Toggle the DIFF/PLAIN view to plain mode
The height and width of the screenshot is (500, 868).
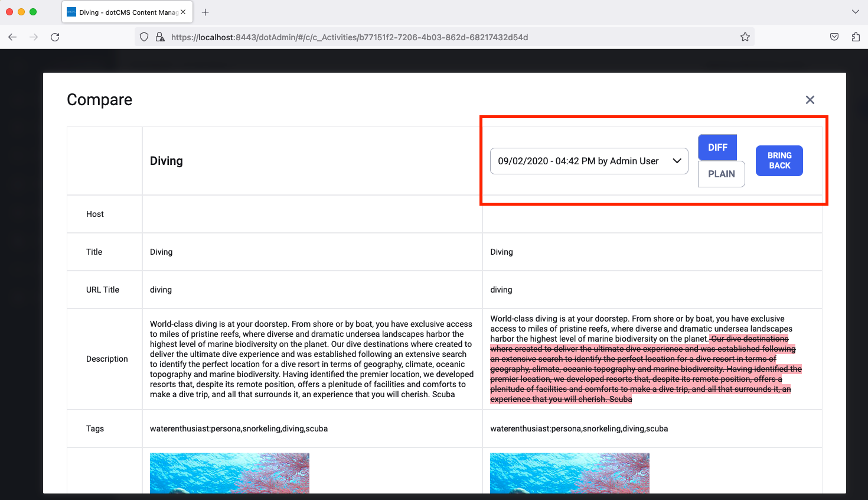[x=721, y=174]
